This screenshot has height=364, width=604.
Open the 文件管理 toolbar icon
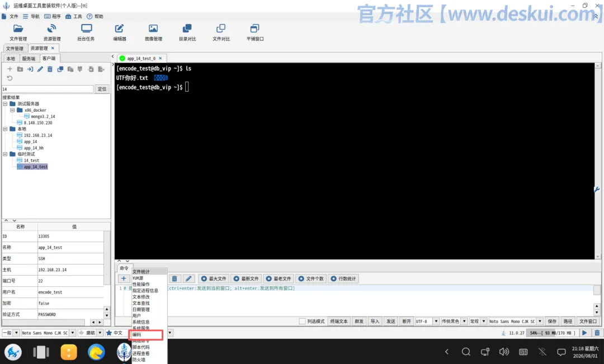pyautogui.click(x=18, y=32)
